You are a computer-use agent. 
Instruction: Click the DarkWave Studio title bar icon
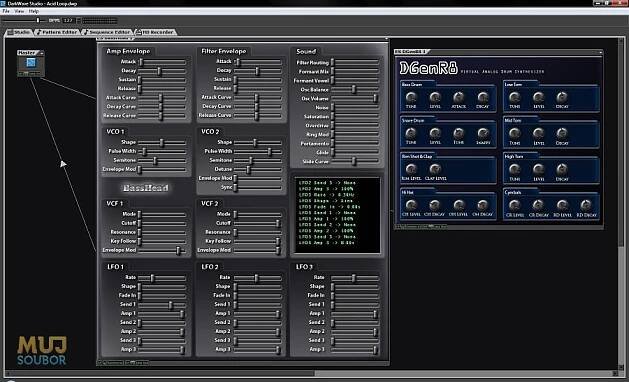(4, 3)
